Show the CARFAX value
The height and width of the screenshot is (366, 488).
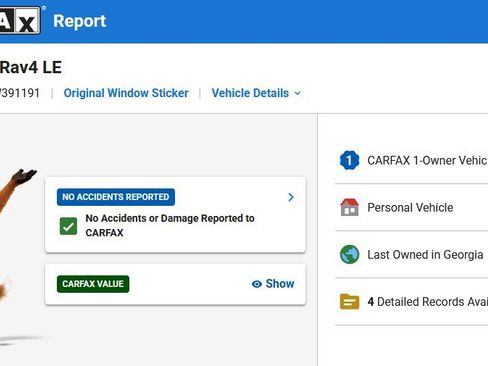pos(273,284)
